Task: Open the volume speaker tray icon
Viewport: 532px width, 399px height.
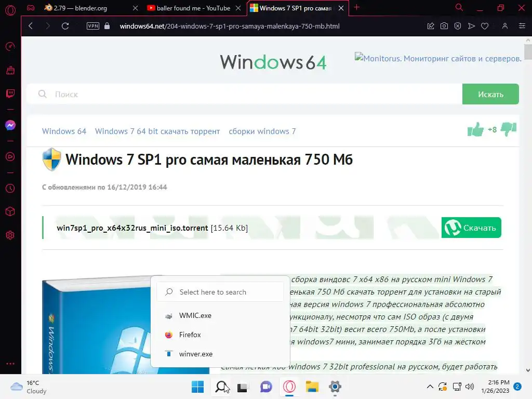Action: (x=470, y=387)
